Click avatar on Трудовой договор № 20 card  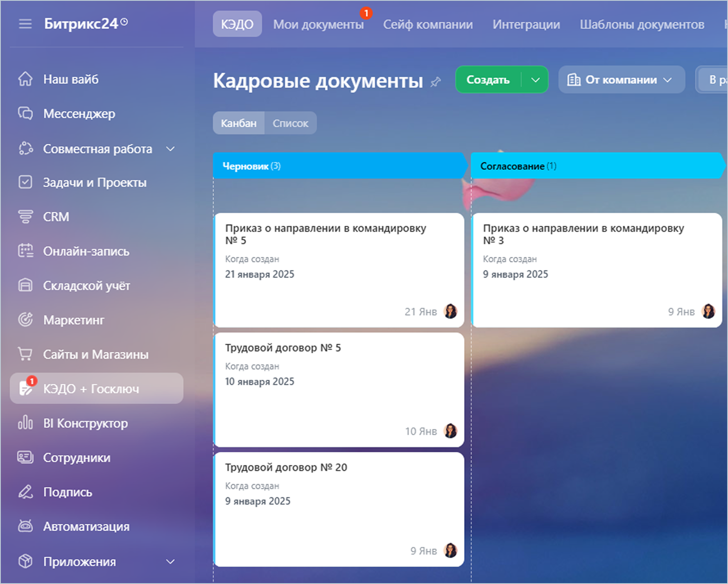[451, 551]
